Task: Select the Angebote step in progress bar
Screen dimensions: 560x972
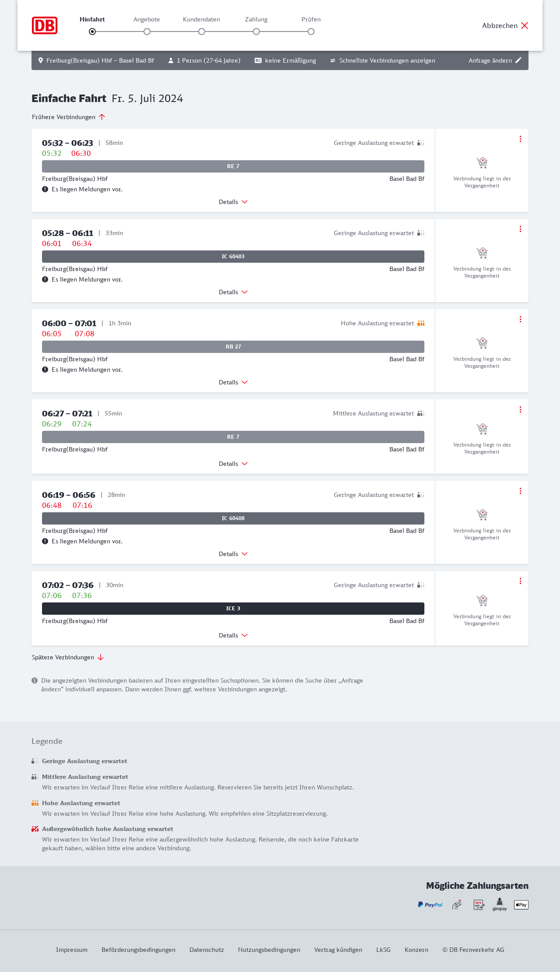Action: [x=147, y=32]
